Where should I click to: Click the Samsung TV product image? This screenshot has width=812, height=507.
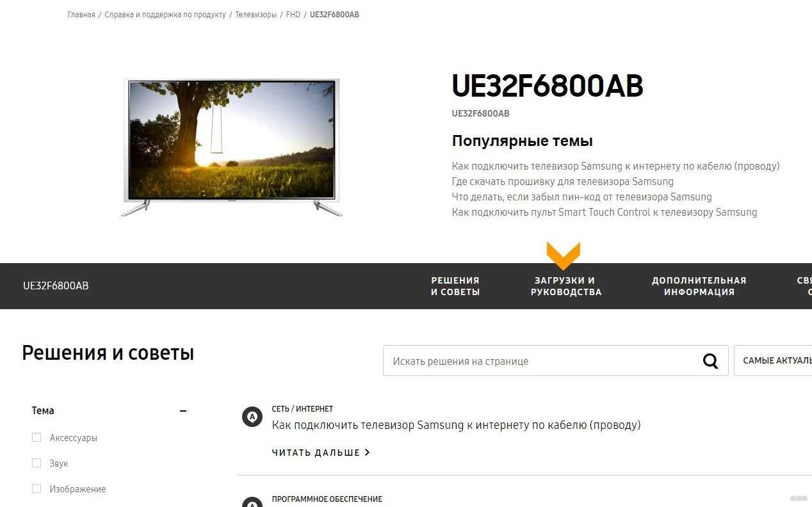tap(232, 147)
